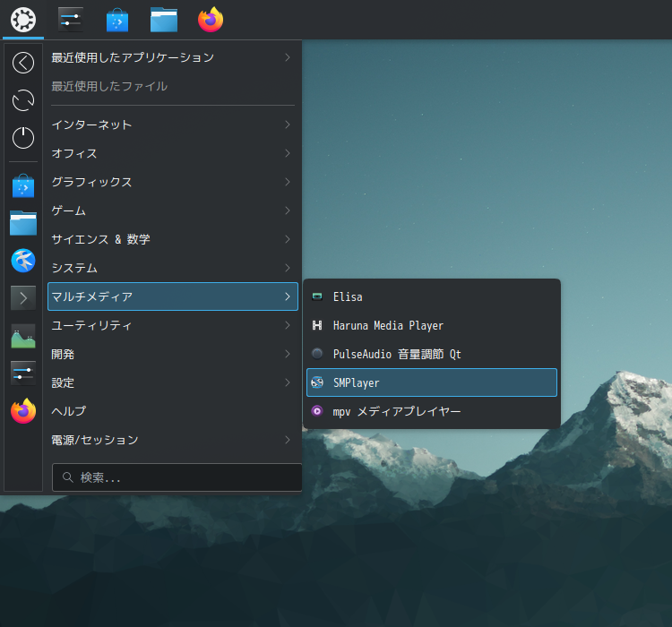Launch Falkon browser from sidebar favorites
Image resolution: width=672 pixels, height=627 pixels.
pyautogui.click(x=23, y=260)
